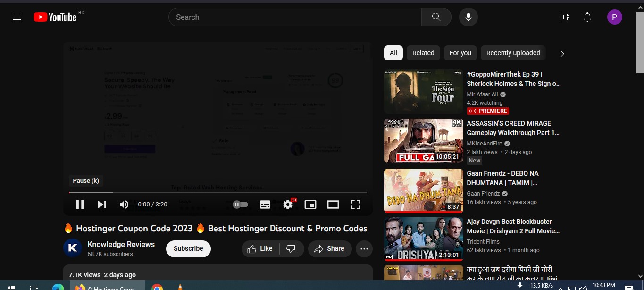Dislike the video
The height and width of the screenshot is (290, 644).
click(x=292, y=248)
